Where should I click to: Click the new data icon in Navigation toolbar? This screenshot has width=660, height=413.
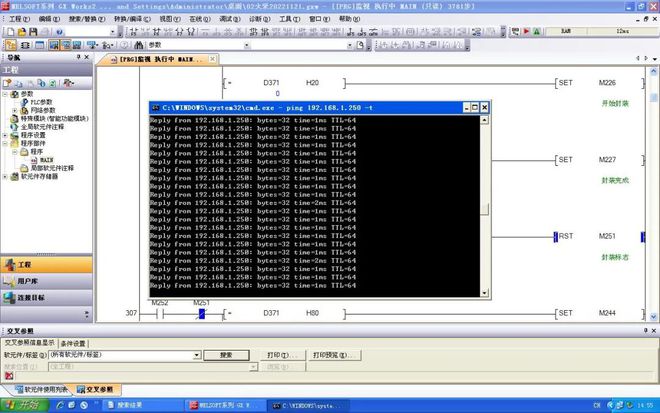(x=7, y=83)
